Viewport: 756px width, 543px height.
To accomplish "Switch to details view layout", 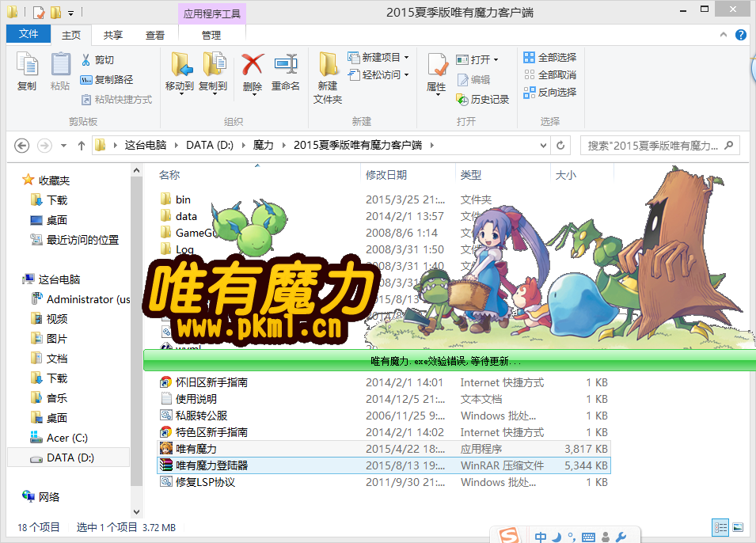I will point(721,527).
